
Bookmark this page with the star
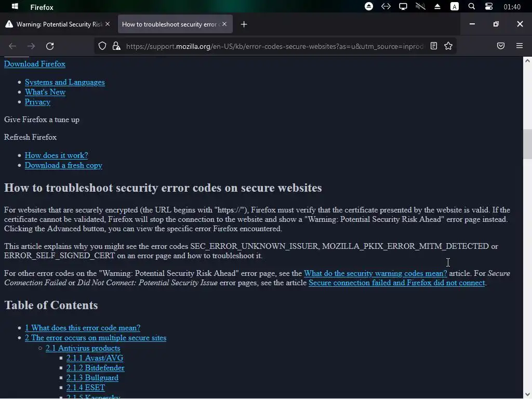[x=448, y=46]
